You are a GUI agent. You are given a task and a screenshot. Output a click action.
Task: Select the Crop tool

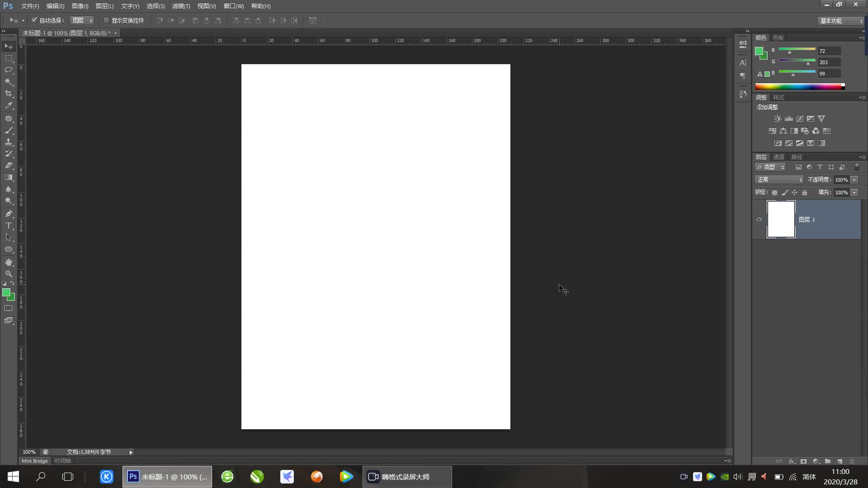click(9, 94)
